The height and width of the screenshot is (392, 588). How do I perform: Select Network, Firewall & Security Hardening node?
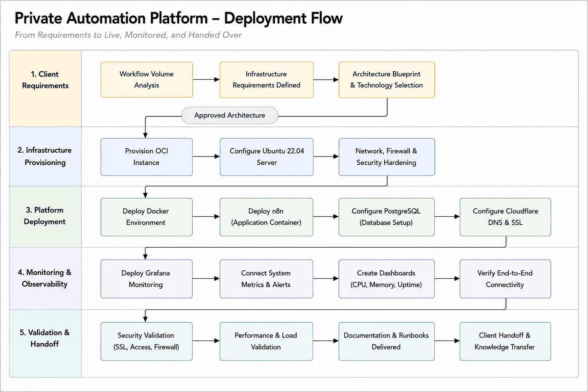click(x=387, y=157)
